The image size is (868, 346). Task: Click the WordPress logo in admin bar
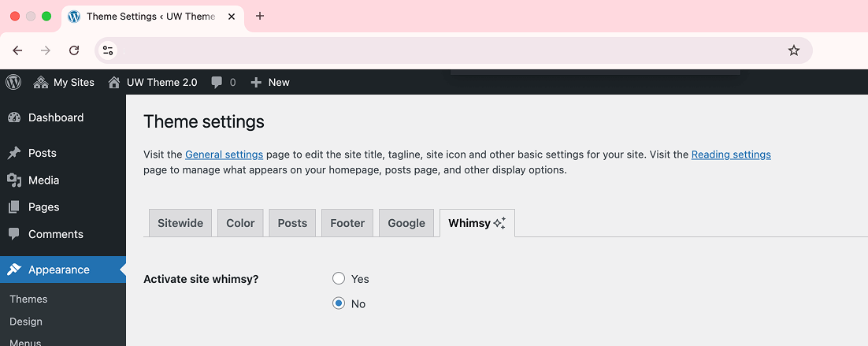pos(13,82)
